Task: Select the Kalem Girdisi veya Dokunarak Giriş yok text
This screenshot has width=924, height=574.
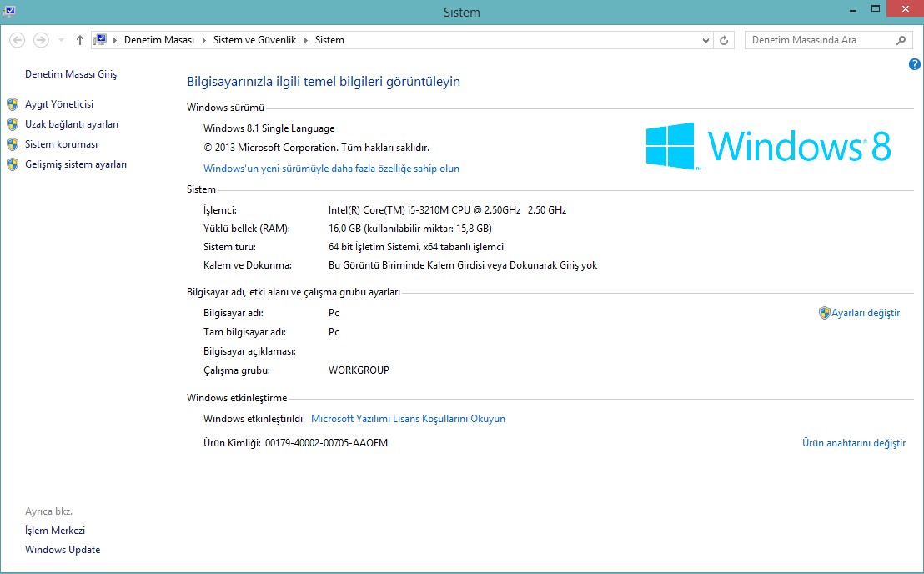Action: coord(463,266)
